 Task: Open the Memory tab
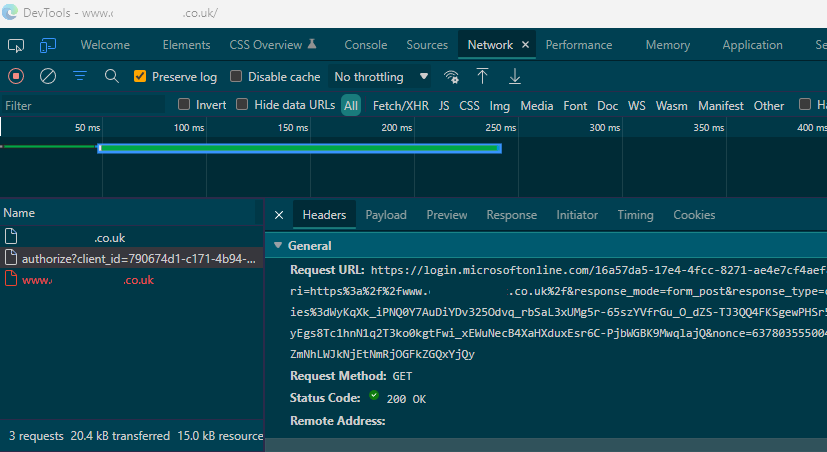pyautogui.click(x=667, y=45)
